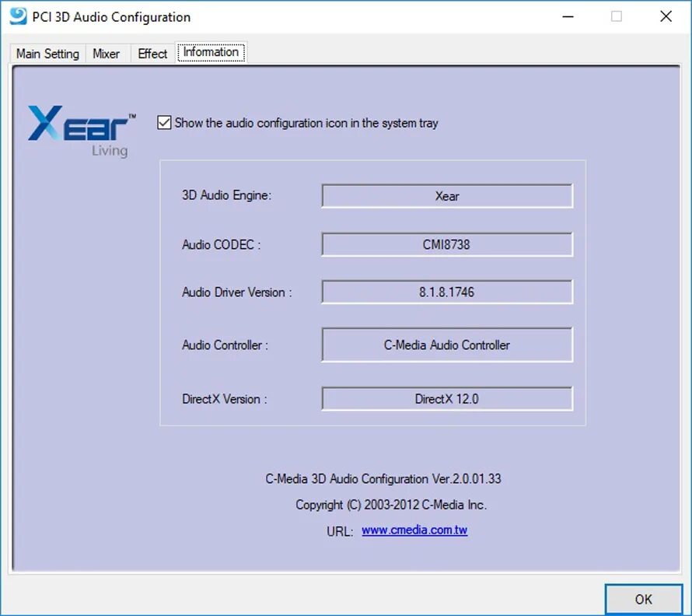Click the app icon in the title bar
This screenshot has height=616, width=692.
18,17
